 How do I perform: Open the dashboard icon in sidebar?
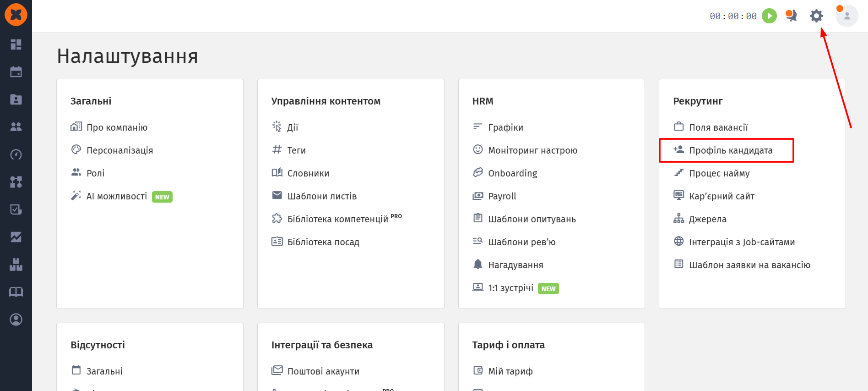coord(16,44)
